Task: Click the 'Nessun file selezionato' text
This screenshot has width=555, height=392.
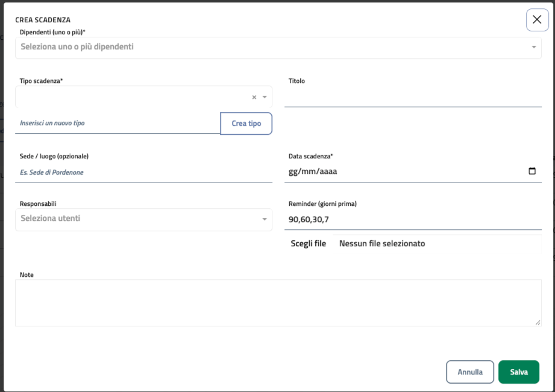Action: [382, 243]
